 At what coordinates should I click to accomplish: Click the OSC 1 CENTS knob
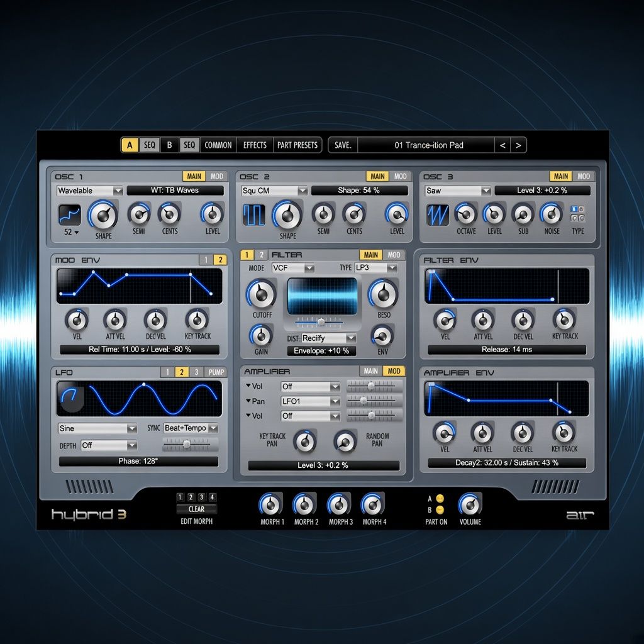point(170,214)
